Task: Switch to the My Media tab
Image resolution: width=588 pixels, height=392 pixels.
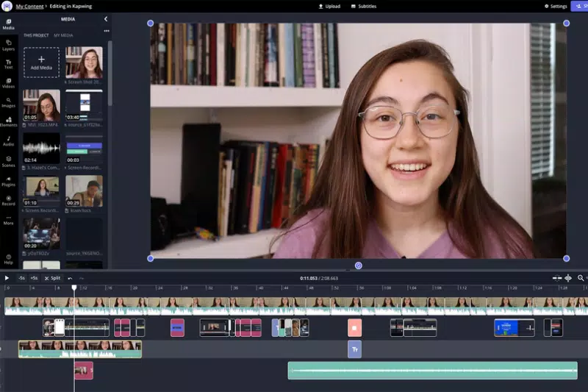Action: click(x=64, y=35)
